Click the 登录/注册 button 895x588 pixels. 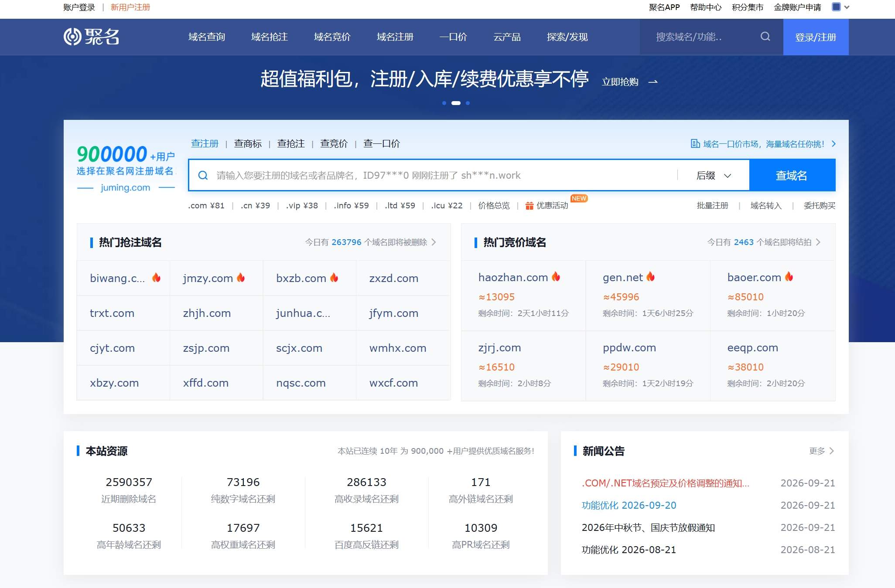point(816,37)
